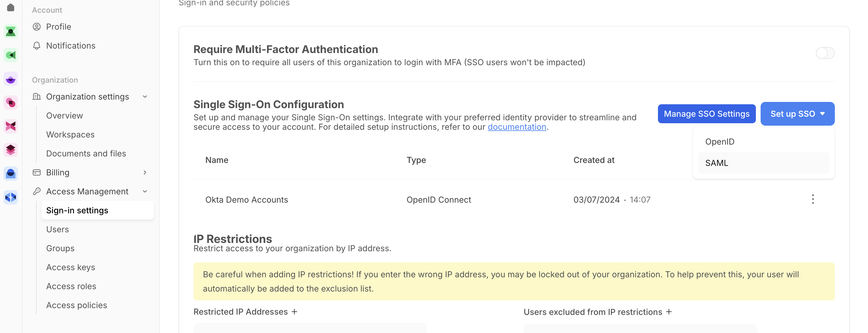Click the Set up SSO dropdown button
This screenshot has height=333, width=868.
(x=797, y=114)
